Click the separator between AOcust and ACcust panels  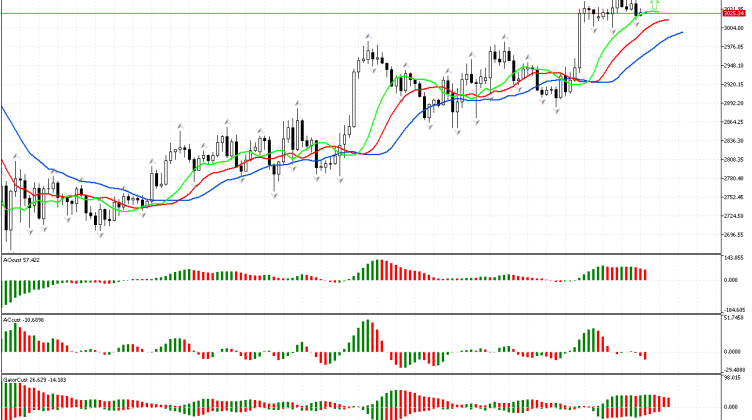tap(360, 313)
